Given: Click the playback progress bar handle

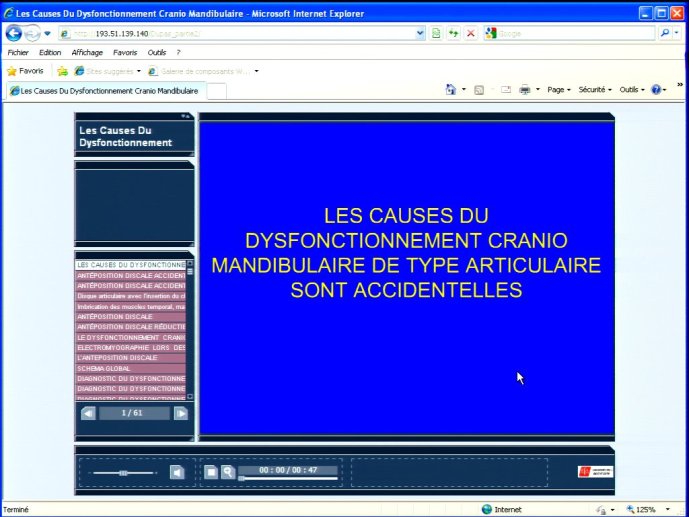Looking at the screenshot, I should [241, 478].
